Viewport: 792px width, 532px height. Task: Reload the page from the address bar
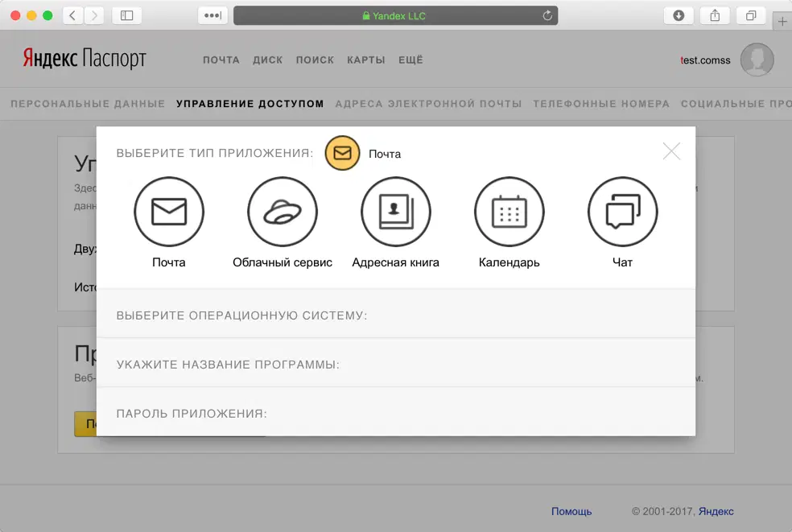547,15
